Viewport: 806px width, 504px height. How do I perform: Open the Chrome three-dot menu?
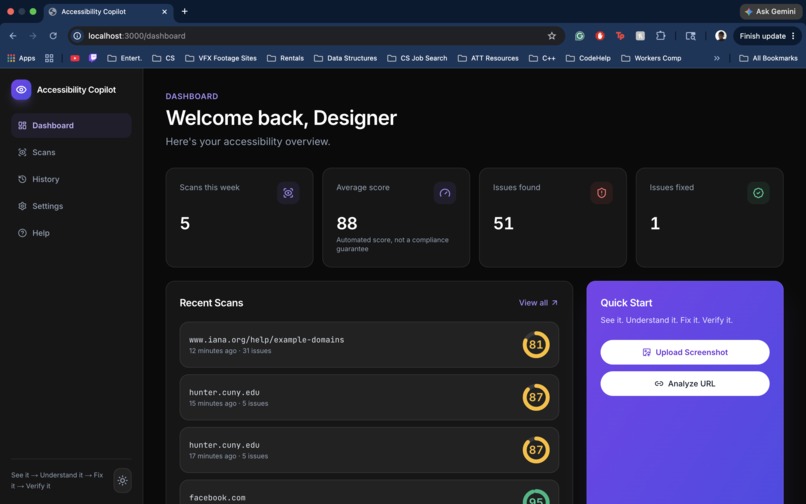click(793, 36)
